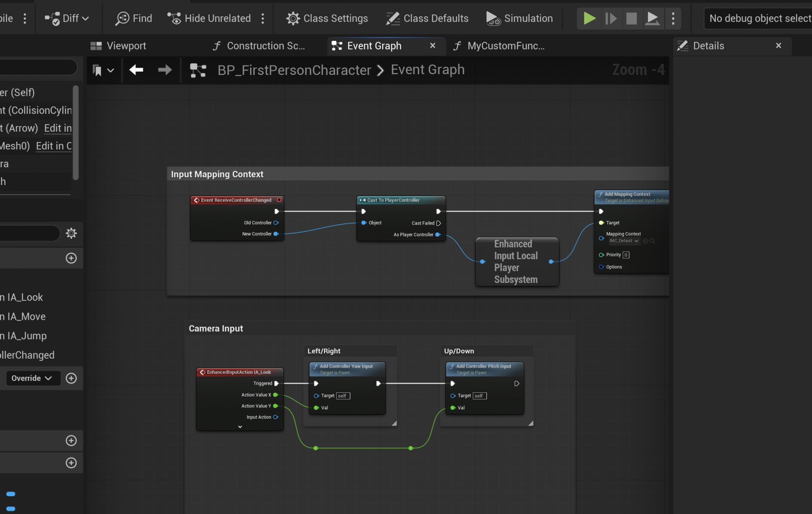Click the plus button next to Override

tap(71, 378)
